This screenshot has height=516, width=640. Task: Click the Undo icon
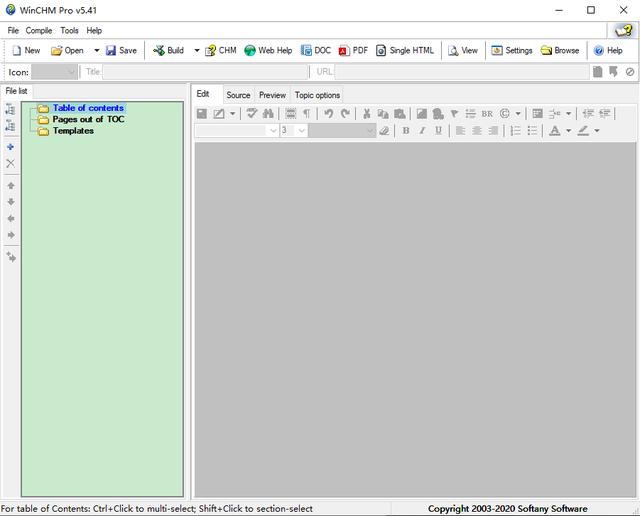pyautogui.click(x=328, y=113)
